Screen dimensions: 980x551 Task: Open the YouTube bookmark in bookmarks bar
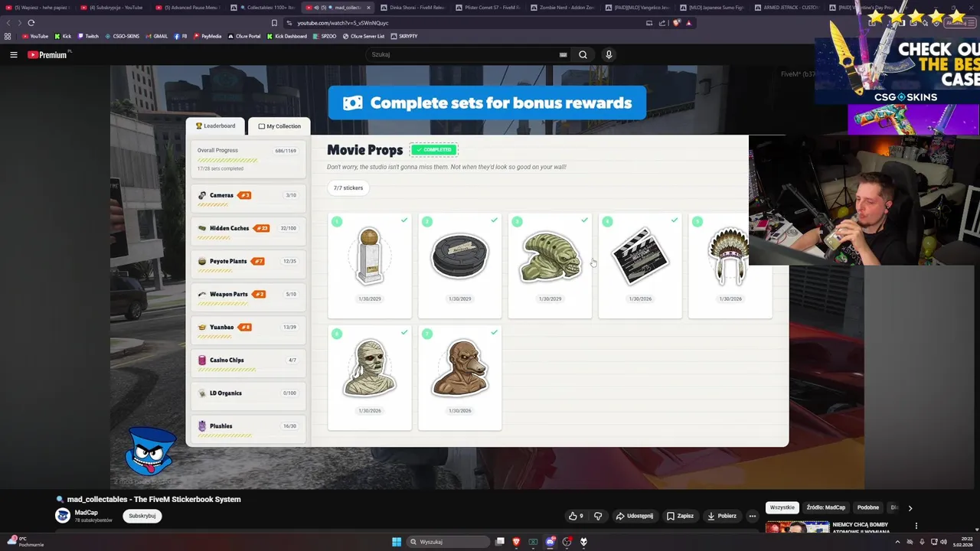pos(34,36)
